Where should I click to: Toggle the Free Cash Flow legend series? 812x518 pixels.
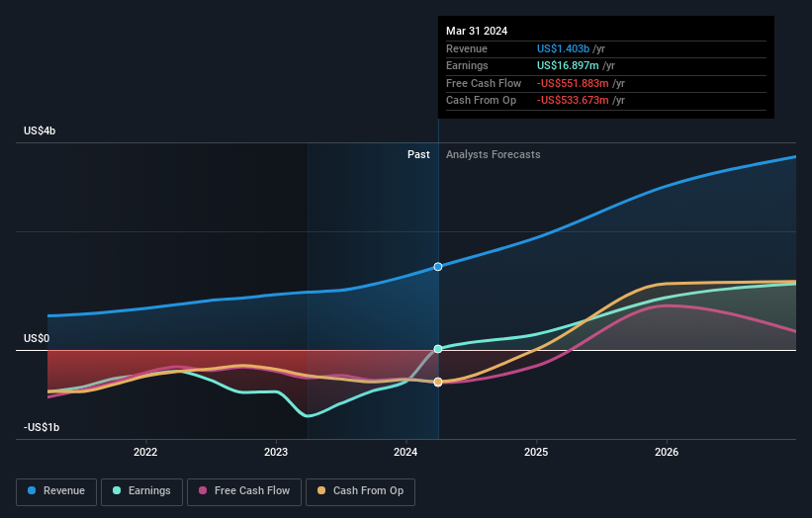pos(244,491)
